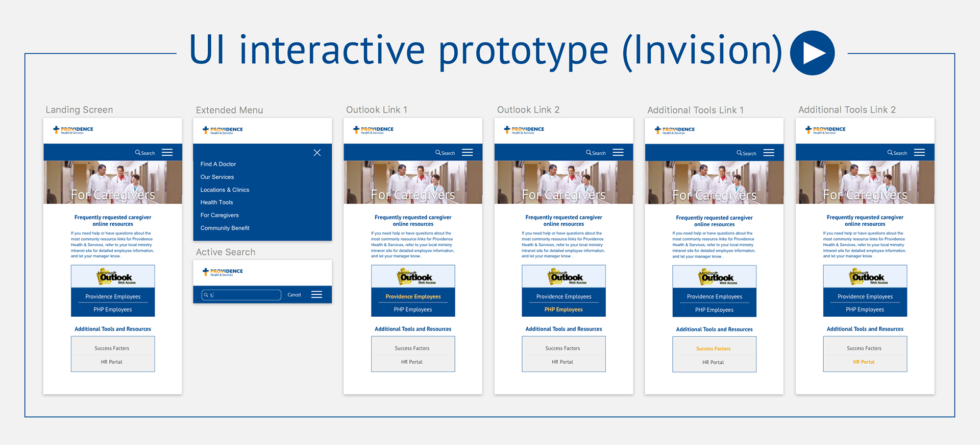Screen dimensions: 980x445
Task: Click For Caregivers banner in Additional Tools Link 2
Action: [865, 182]
